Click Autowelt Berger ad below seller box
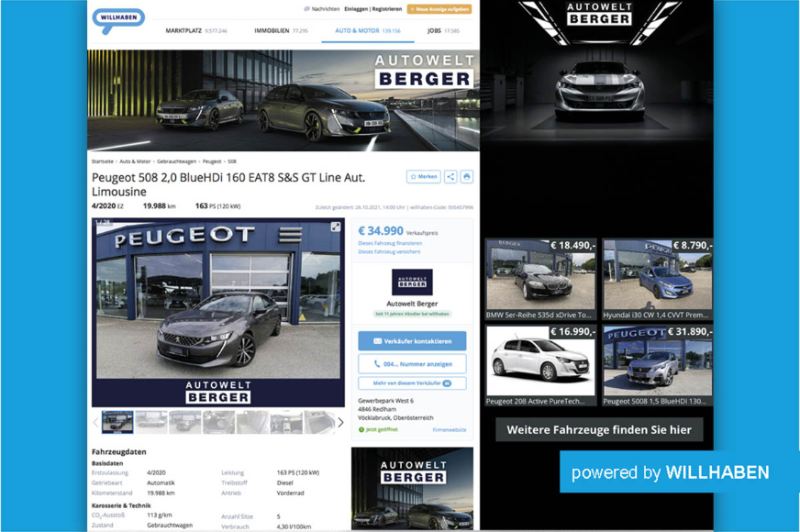Viewport: 800px width, 532px height. coord(412,488)
